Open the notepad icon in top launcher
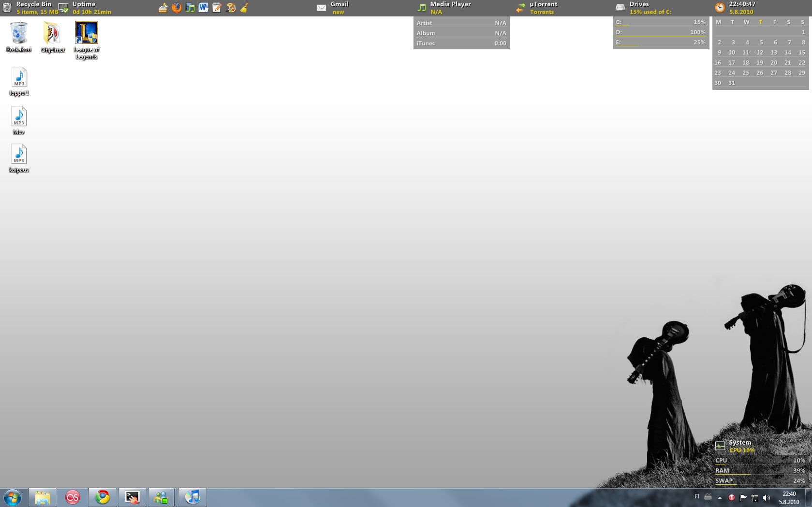812x507 pixels. 217,8
